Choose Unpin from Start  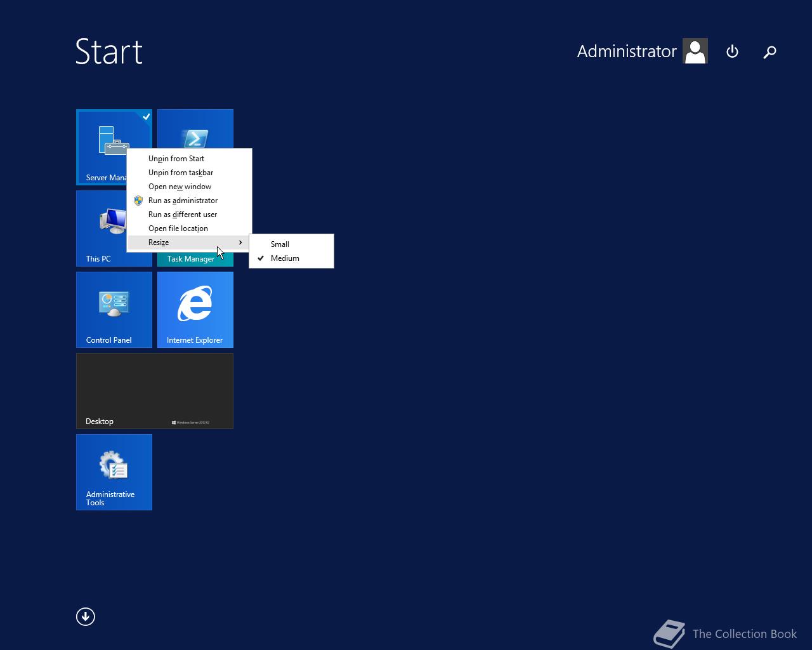coord(189,159)
